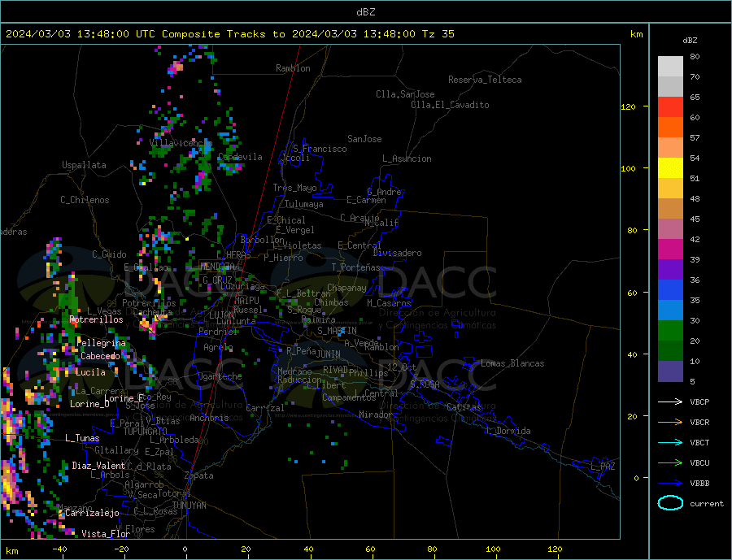
Task: Click the Diaz_Valent location label
Action: [98, 466]
